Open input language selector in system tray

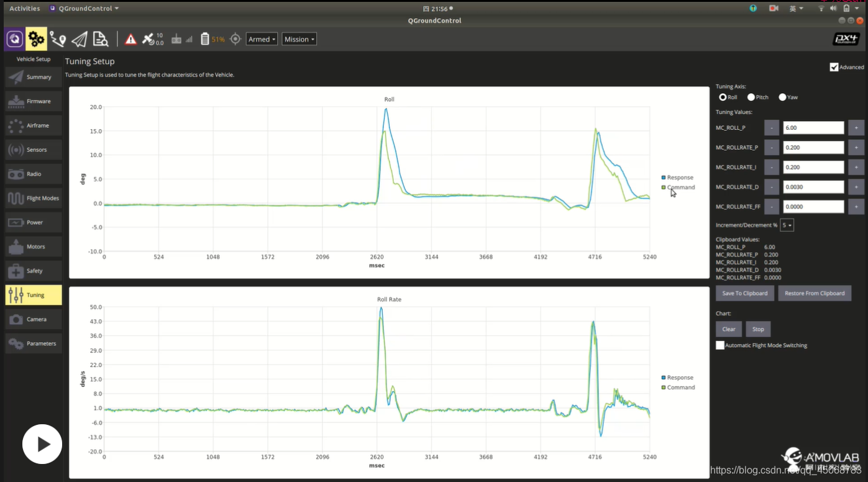[x=796, y=8]
